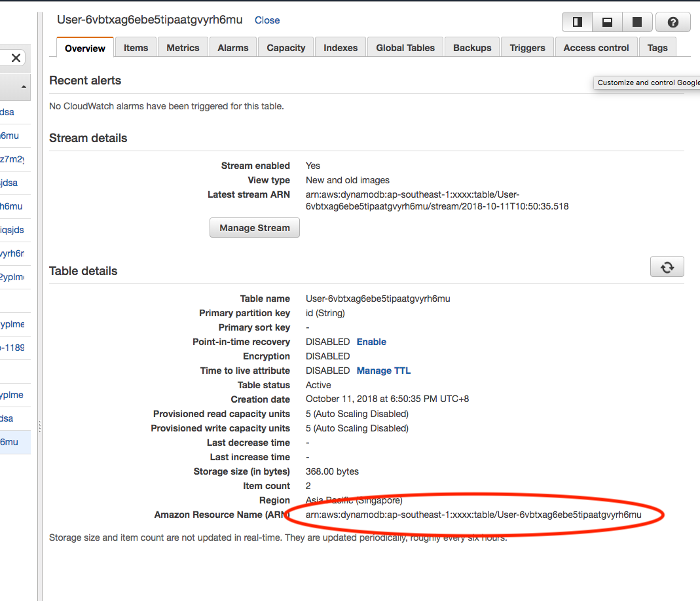This screenshot has width=700, height=601.
Task: Click the panel title User-6vbtxag6ebe5tipaatgvyrh6mu
Action: pyautogui.click(x=149, y=20)
